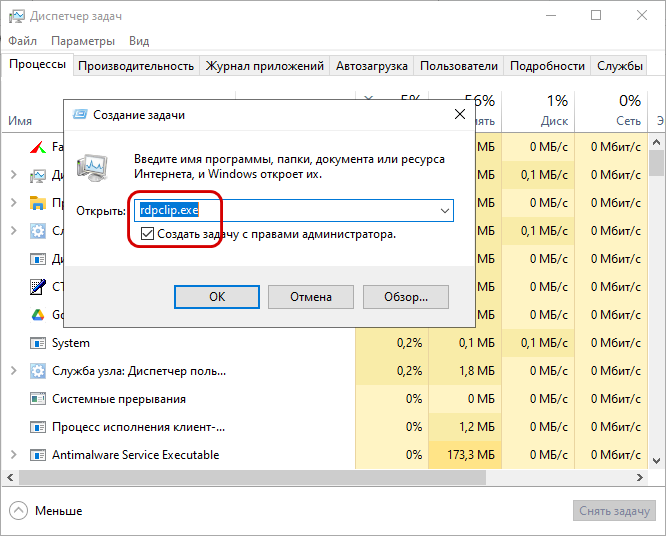The image size is (666, 536).
Task: Switch to the Подробности tab
Action: click(x=547, y=66)
